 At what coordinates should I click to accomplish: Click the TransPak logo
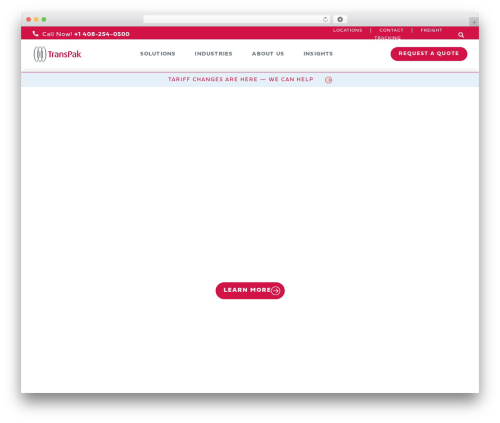click(x=57, y=54)
